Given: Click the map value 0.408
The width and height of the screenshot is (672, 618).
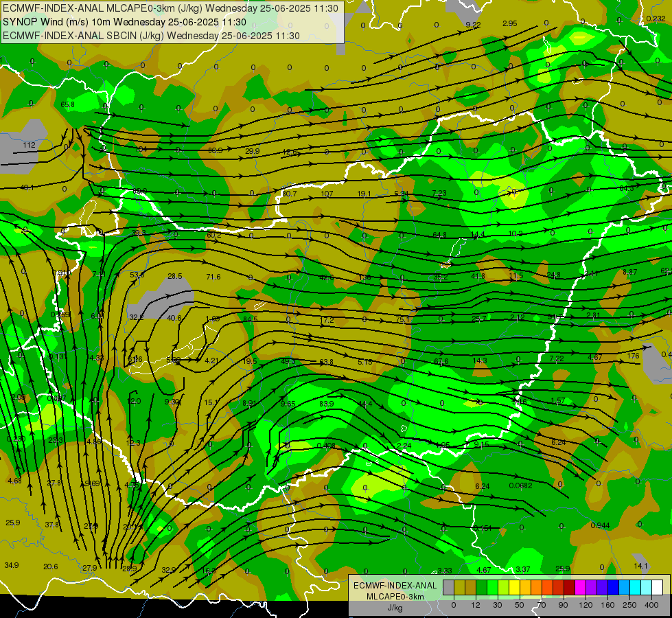Looking at the screenshot, I should tap(326, 446).
